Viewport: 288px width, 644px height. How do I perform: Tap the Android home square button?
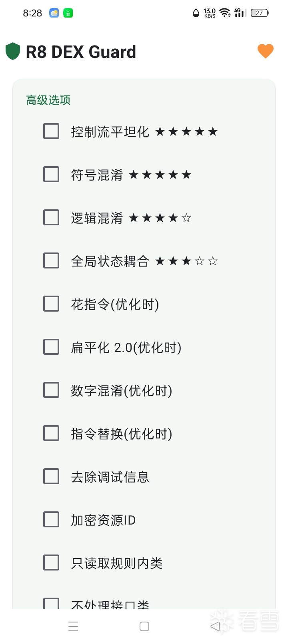tap(144, 626)
